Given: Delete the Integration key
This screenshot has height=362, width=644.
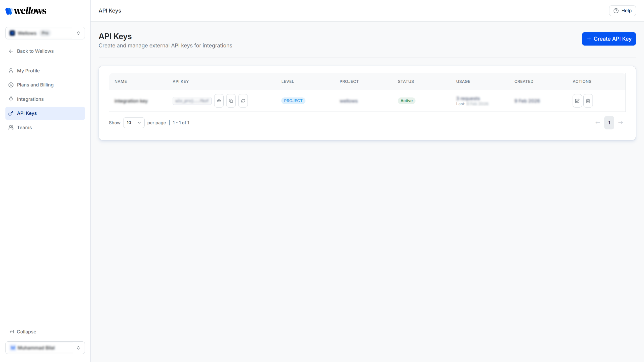Looking at the screenshot, I should (588, 101).
